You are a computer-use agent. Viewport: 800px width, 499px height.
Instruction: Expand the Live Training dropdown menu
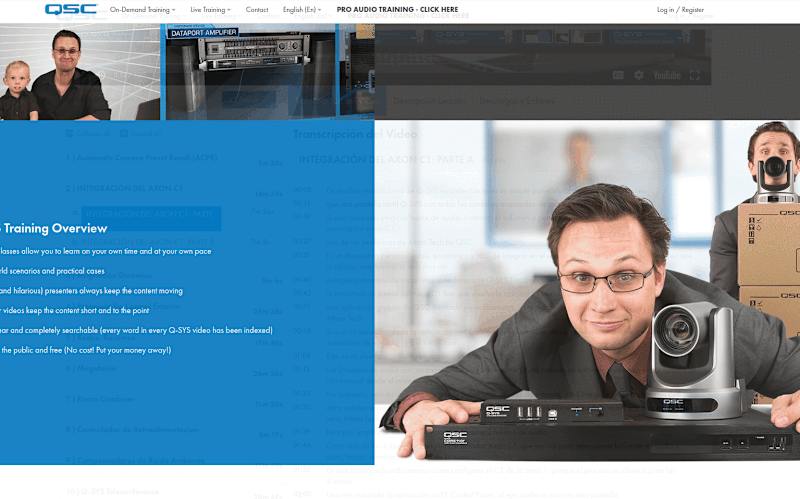tap(210, 10)
